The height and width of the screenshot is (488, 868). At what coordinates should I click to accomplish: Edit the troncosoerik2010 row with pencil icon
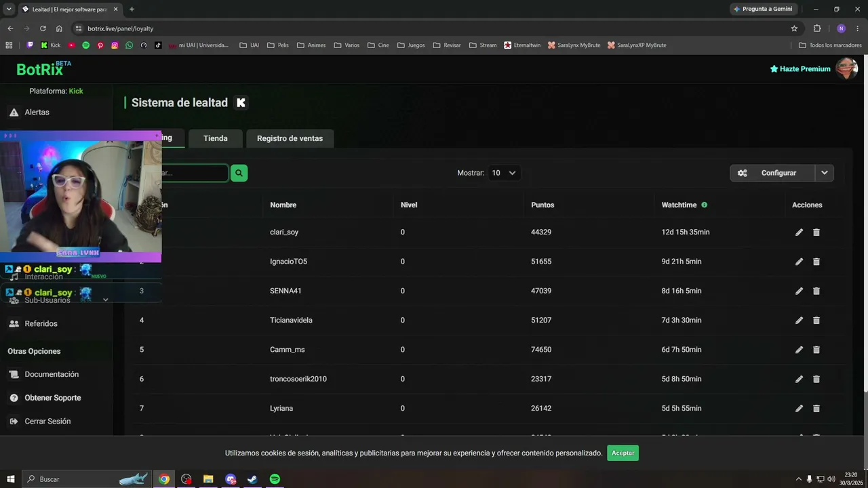pyautogui.click(x=799, y=379)
